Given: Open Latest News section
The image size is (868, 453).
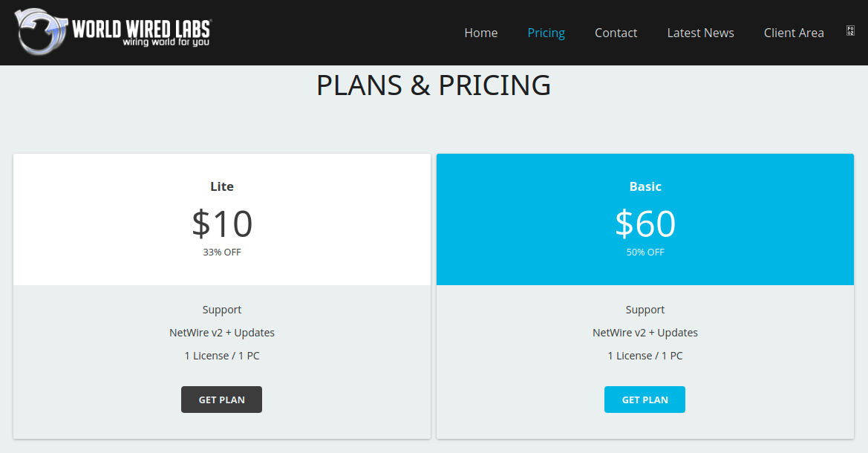Looking at the screenshot, I should 700,33.
